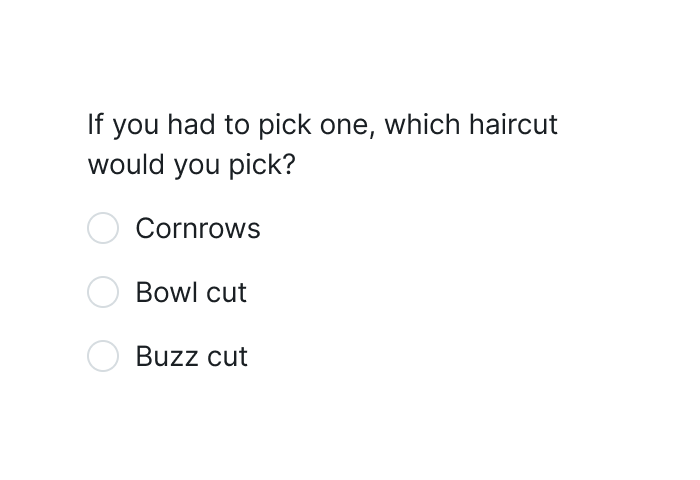Click 'pick one,' in the question text
Screen dimensions: 700x480
point(317,125)
